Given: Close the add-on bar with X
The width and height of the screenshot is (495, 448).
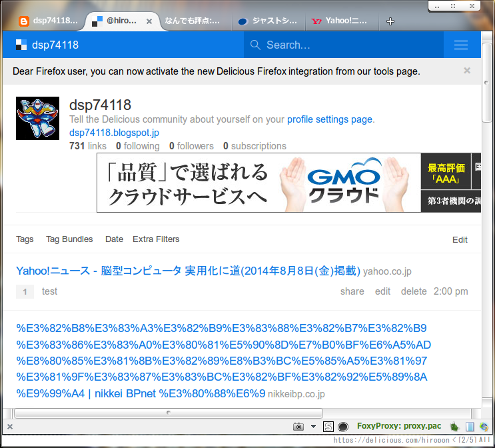Looking at the screenshot, I should (x=10, y=427).
